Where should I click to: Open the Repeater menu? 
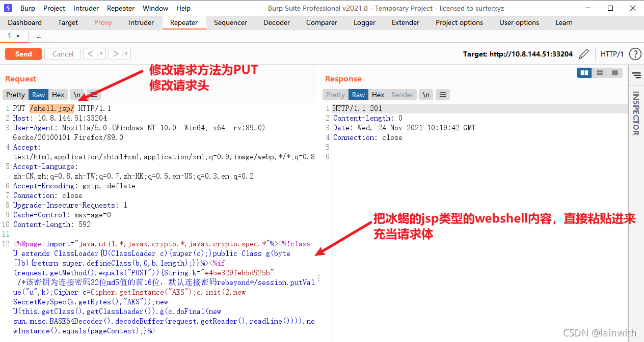(121, 8)
